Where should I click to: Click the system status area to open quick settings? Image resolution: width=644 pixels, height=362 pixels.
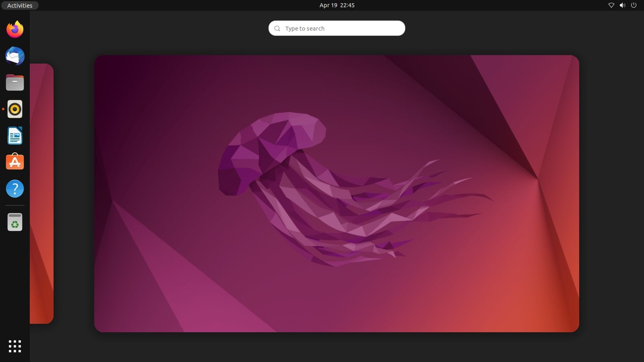tap(622, 5)
